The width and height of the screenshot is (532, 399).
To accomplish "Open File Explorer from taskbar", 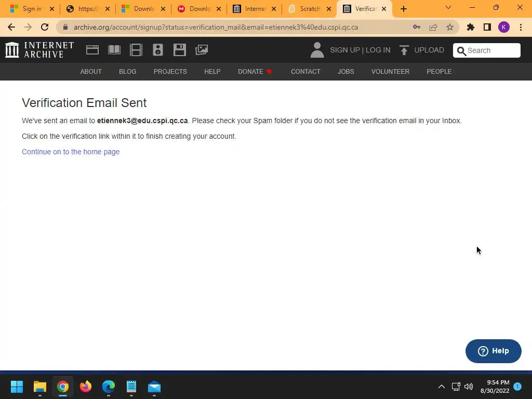I will [39, 387].
